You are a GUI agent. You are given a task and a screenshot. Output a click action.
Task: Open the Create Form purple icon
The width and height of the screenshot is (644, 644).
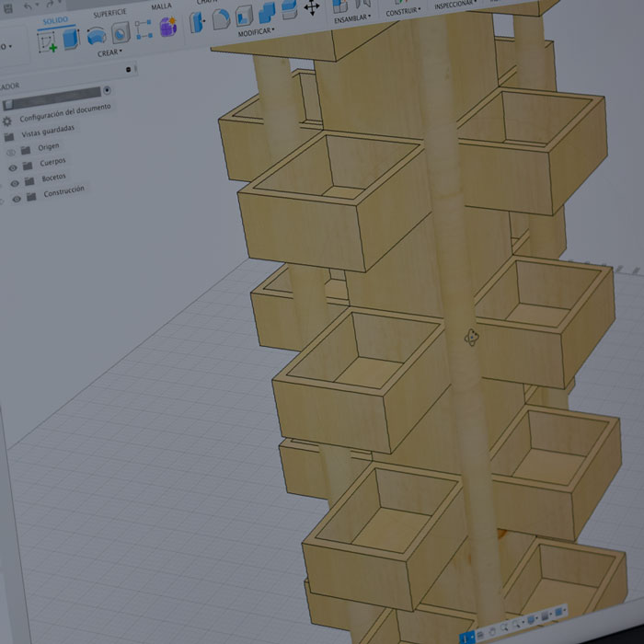pos(167,28)
